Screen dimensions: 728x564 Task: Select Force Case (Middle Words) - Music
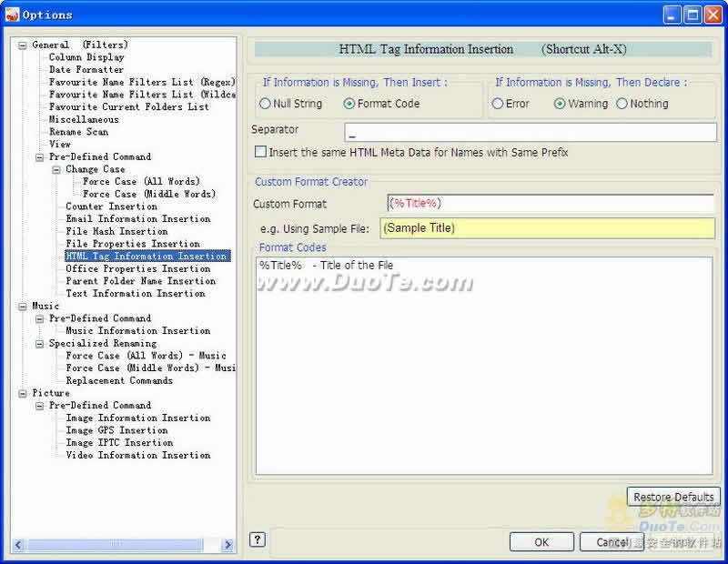coord(150,368)
